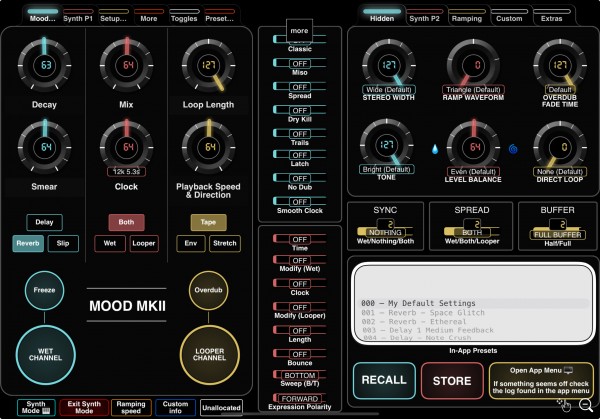Click the blue water drop icon

click(435, 149)
